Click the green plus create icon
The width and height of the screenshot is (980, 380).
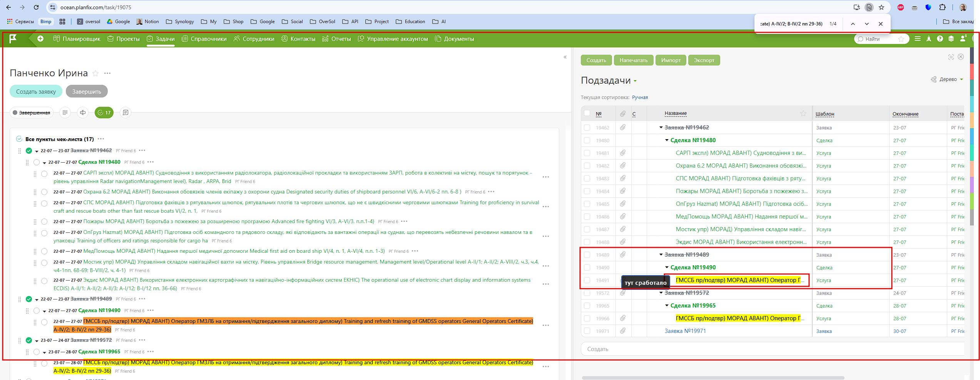click(40, 39)
